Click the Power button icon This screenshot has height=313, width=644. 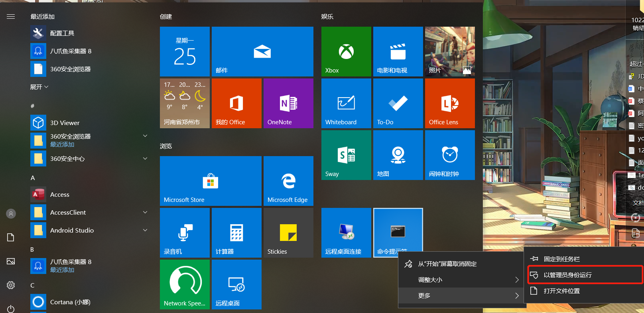11,309
